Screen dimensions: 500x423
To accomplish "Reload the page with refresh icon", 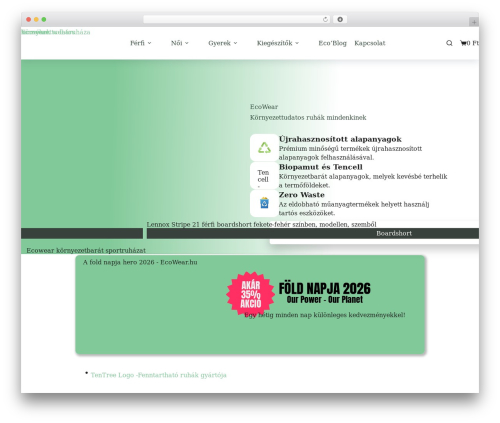I will tap(325, 20).
